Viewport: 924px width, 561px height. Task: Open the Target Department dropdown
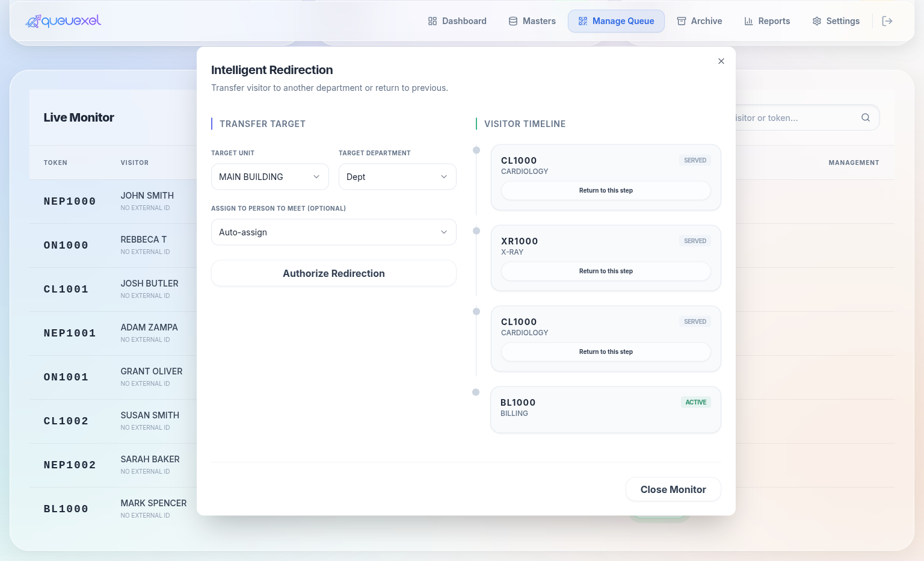[x=398, y=177]
